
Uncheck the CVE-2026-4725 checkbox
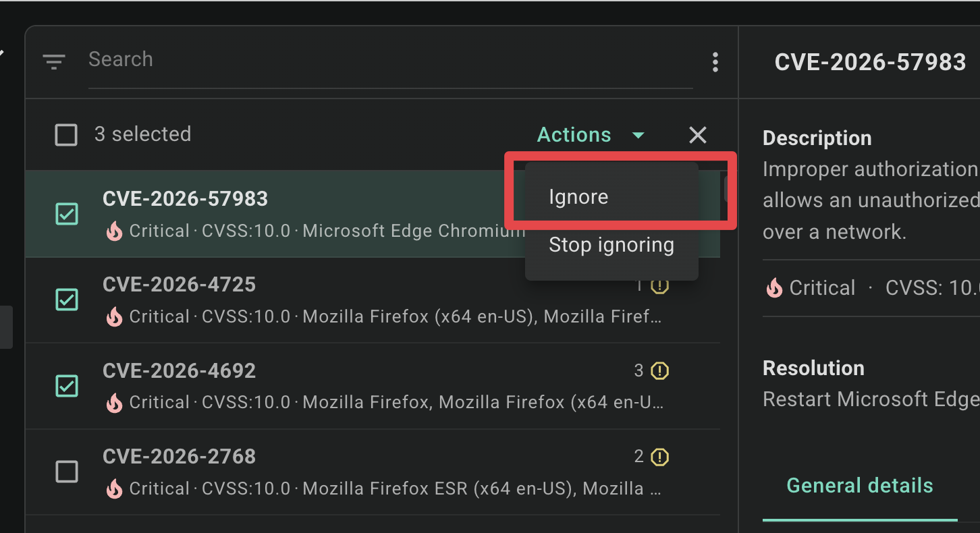coord(66,299)
